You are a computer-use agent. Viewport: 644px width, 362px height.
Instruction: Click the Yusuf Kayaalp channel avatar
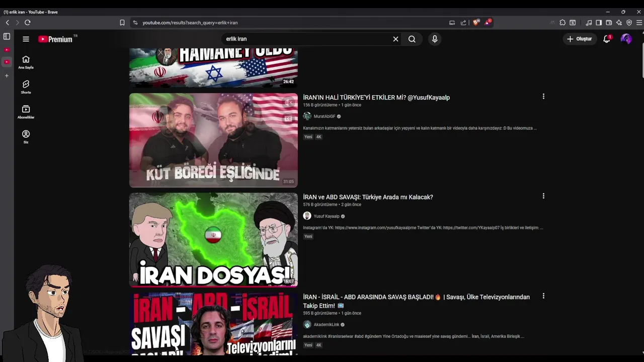click(307, 216)
